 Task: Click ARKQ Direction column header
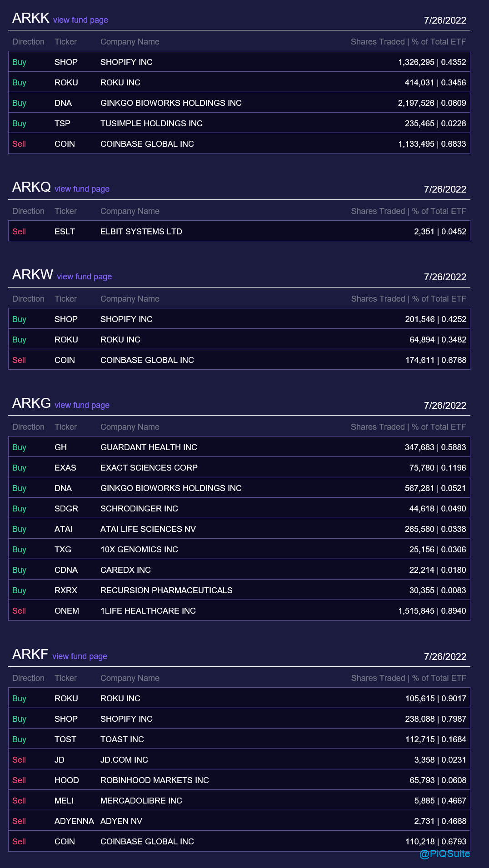tap(28, 211)
